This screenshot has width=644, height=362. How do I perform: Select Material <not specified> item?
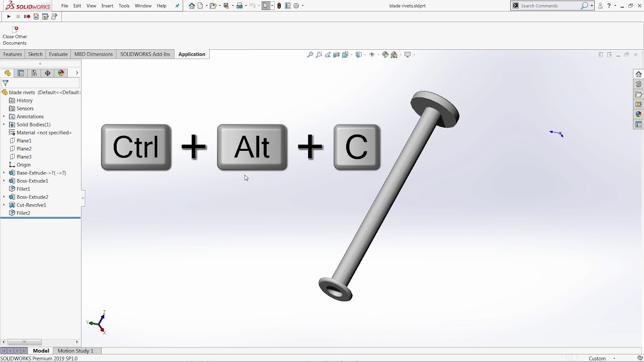pos(44,133)
